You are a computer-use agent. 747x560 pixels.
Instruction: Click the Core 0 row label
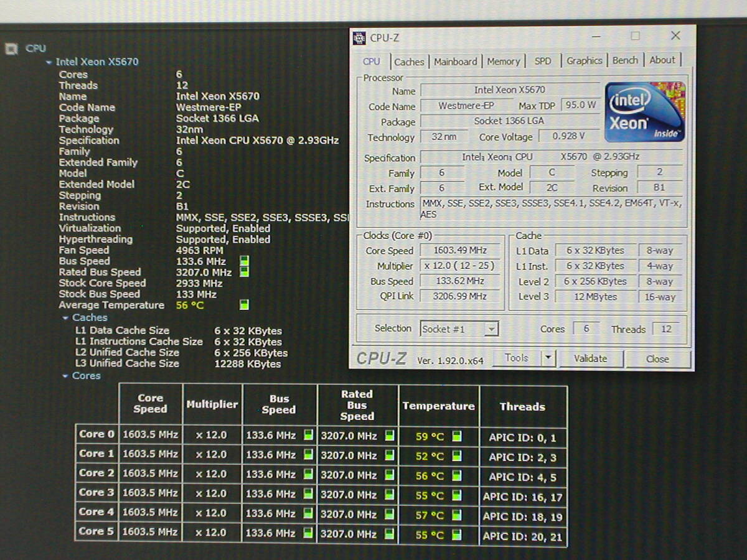pos(96,434)
